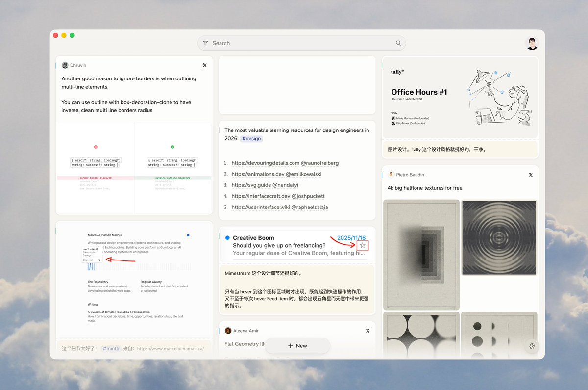Open the profile avatar menu in the top-right corner
This screenshot has height=390, width=588.
coord(532,43)
